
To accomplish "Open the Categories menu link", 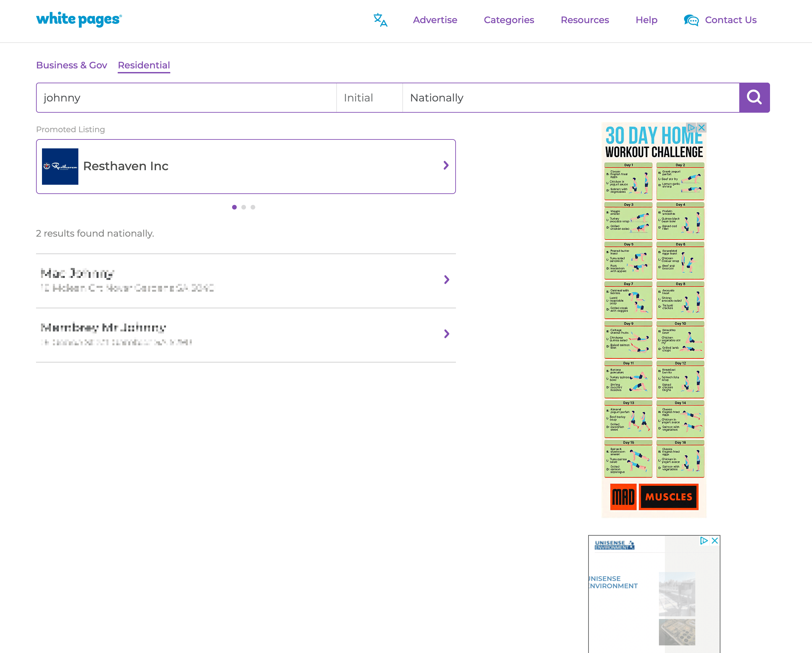I will click(509, 20).
